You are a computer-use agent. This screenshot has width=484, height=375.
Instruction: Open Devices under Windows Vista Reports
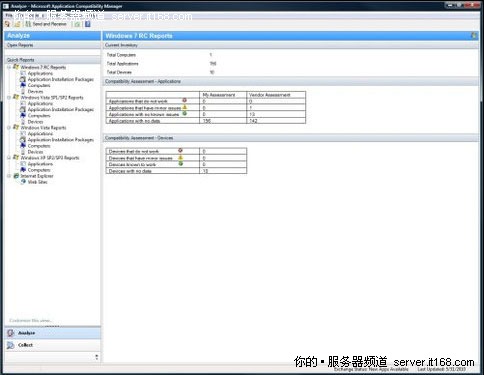click(x=35, y=152)
